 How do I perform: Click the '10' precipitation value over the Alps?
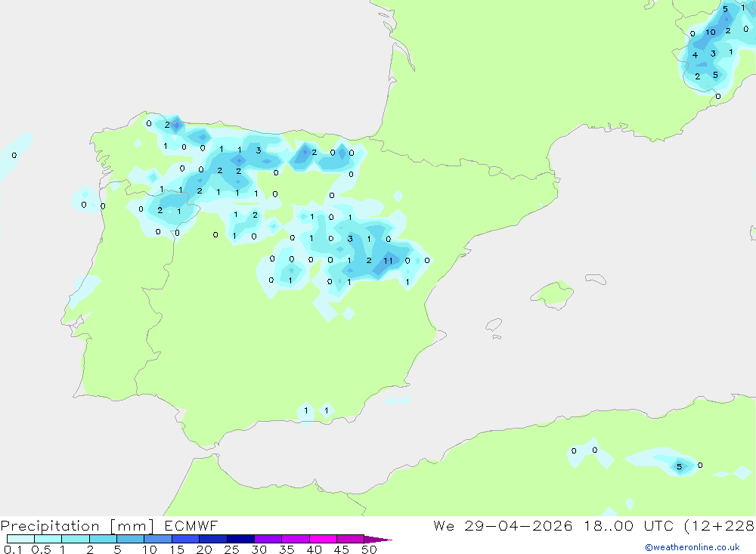pos(711,32)
